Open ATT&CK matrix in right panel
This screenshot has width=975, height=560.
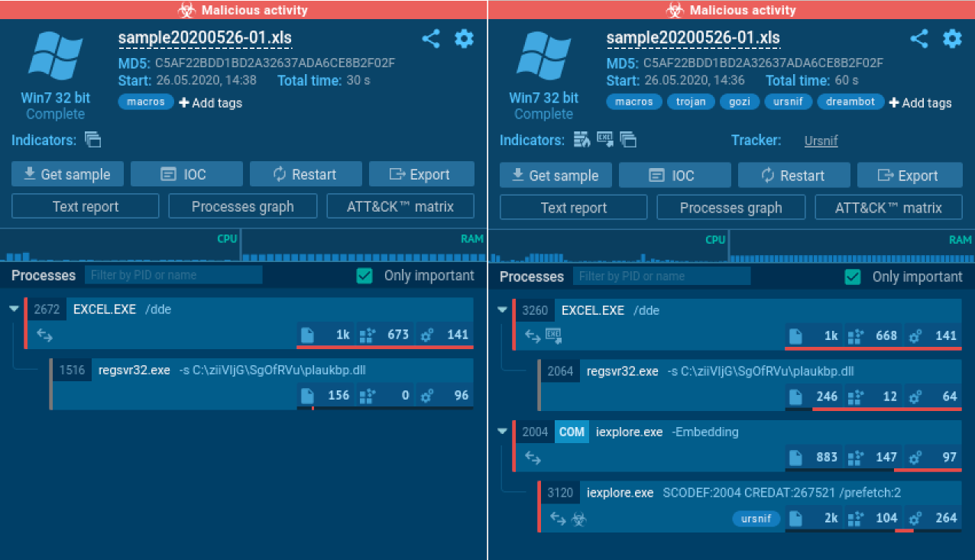pos(889,207)
